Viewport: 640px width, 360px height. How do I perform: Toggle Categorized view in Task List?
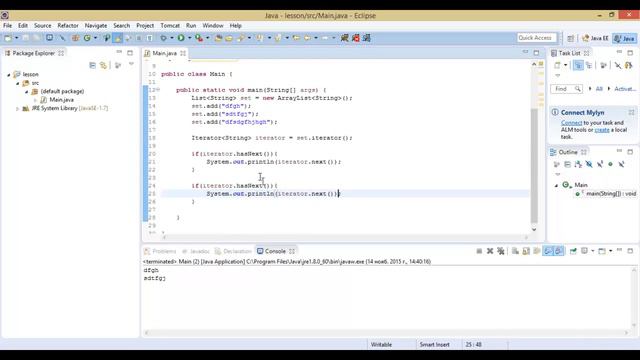578,65
